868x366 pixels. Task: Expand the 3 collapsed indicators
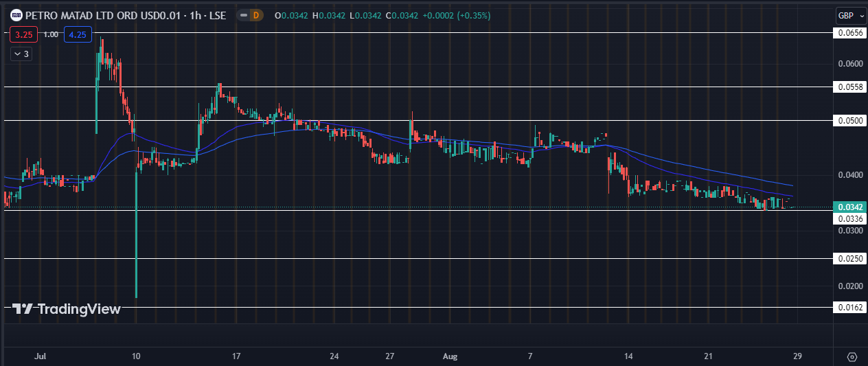[x=21, y=54]
